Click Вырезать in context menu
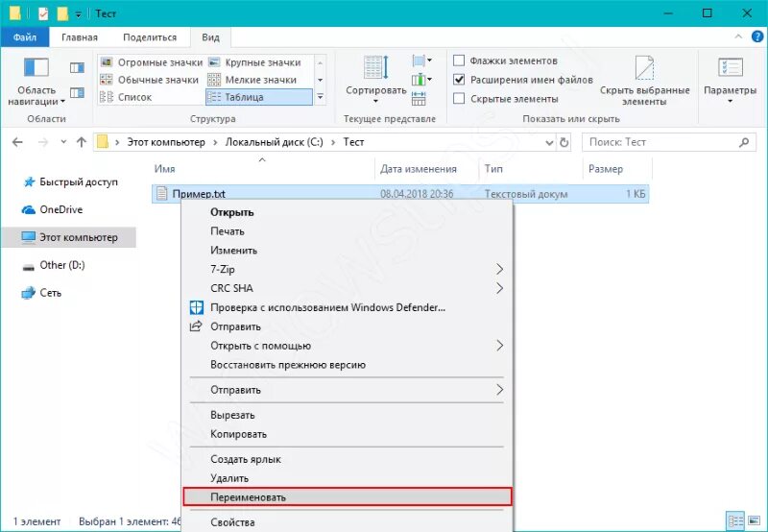Screen dimensions: 768x532 click(x=348, y=415)
